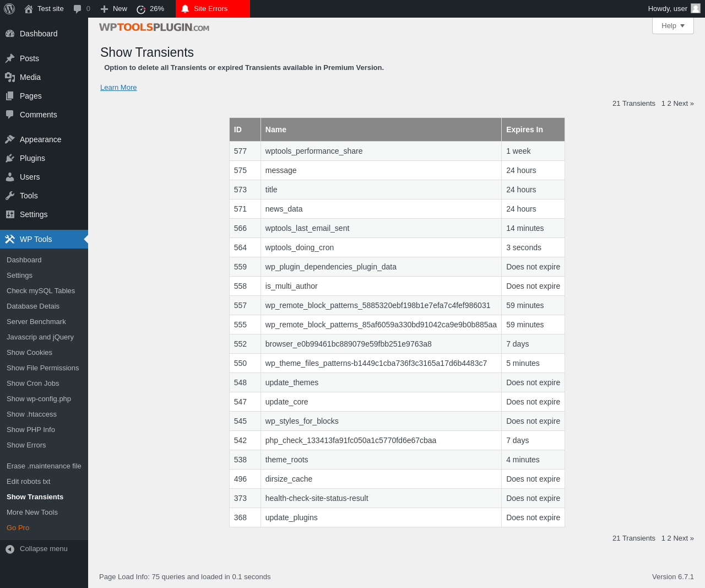
Task: Click the user avatar icon
Action: point(696,9)
